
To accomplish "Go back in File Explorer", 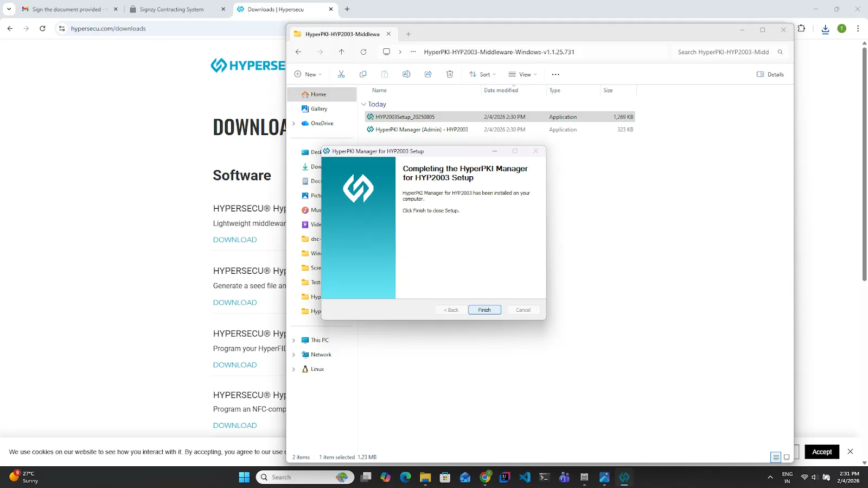I will [298, 52].
